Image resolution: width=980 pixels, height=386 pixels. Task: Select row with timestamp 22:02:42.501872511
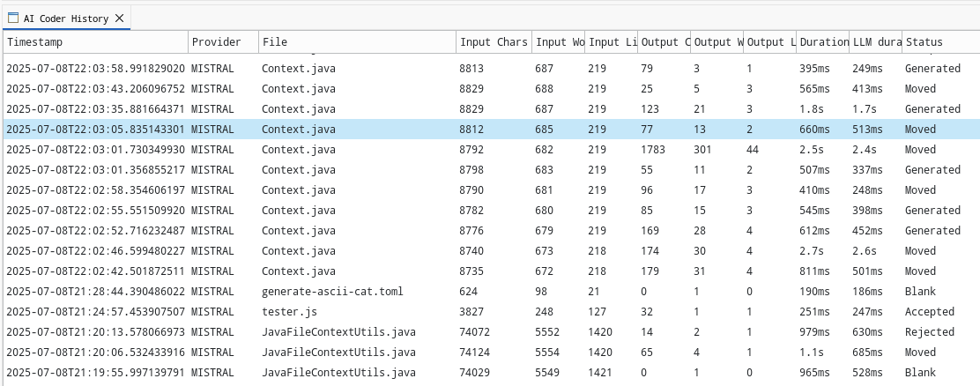pos(95,271)
